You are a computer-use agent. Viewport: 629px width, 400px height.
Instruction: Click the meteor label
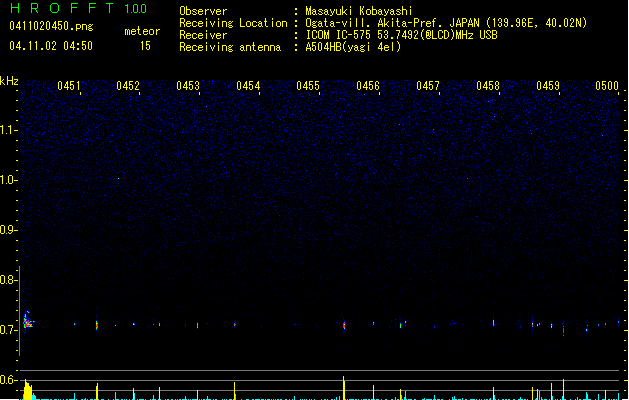point(142,31)
